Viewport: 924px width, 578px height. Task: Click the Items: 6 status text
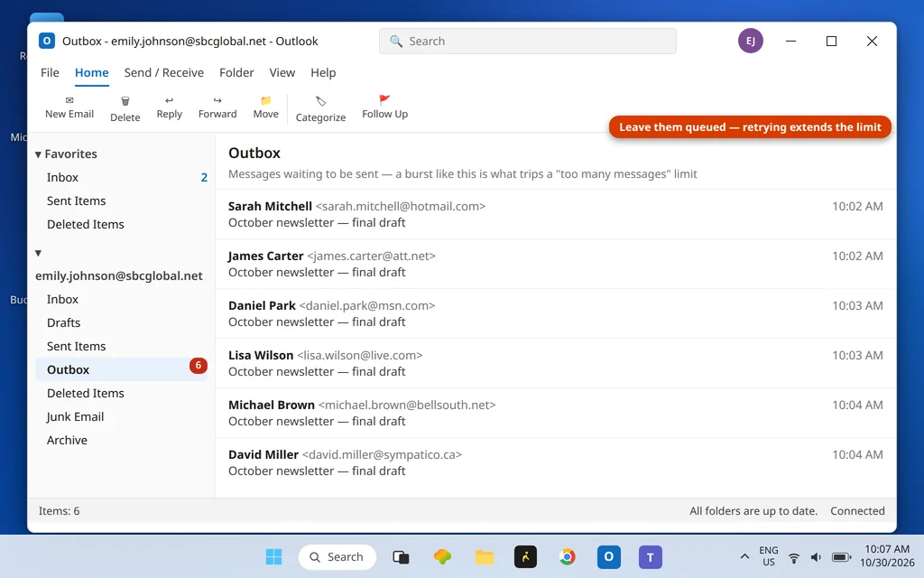tap(59, 511)
